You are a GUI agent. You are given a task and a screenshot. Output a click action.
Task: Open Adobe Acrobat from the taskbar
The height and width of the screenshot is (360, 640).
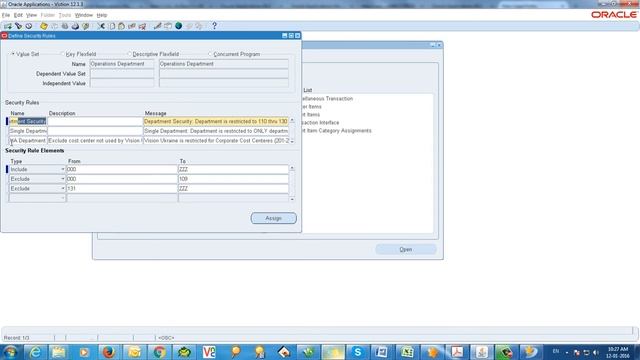click(x=457, y=352)
